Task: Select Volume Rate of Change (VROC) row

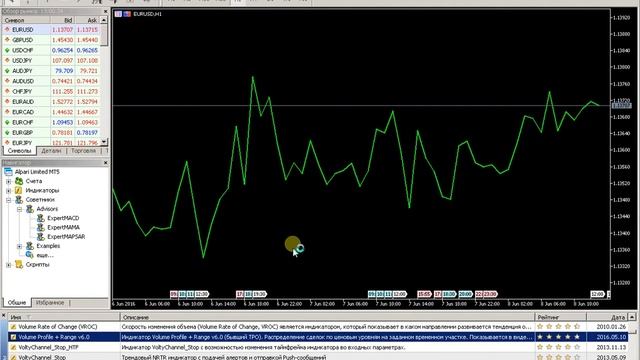Action: tap(318, 327)
